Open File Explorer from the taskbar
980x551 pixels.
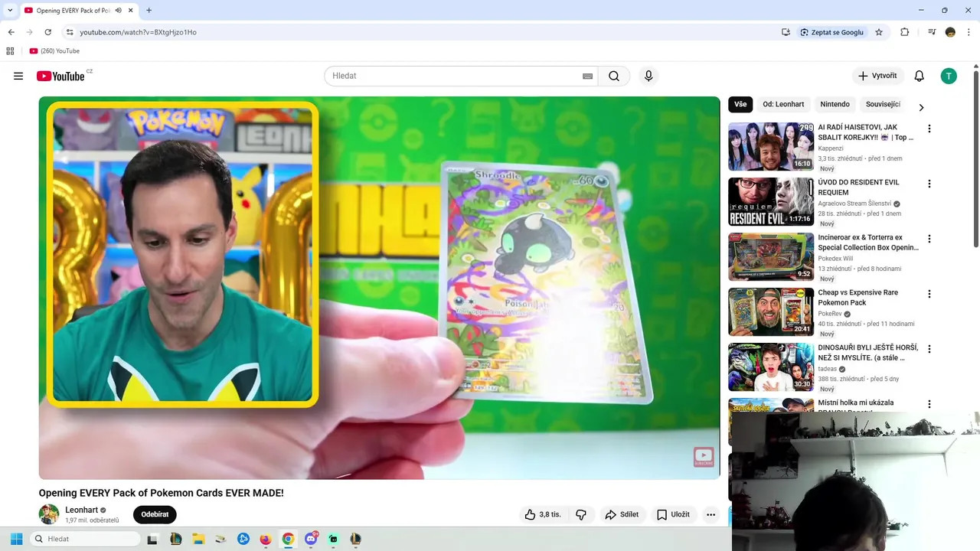(x=198, y=539)
